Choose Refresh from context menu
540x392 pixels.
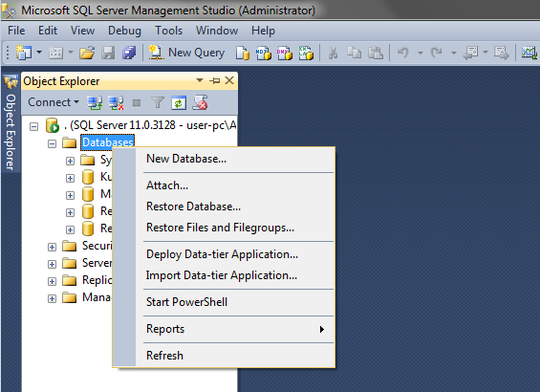pos(224,355)
